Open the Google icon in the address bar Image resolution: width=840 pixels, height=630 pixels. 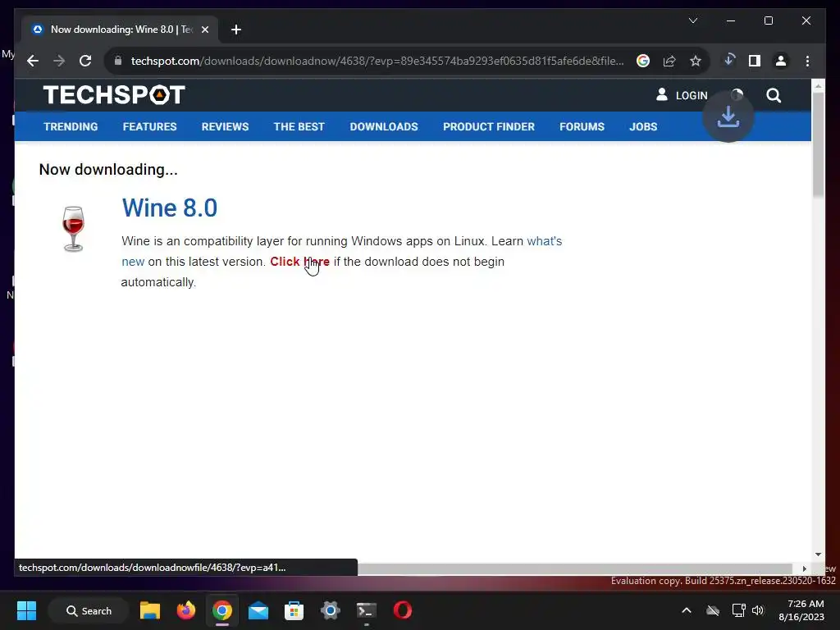coord(643,61)
